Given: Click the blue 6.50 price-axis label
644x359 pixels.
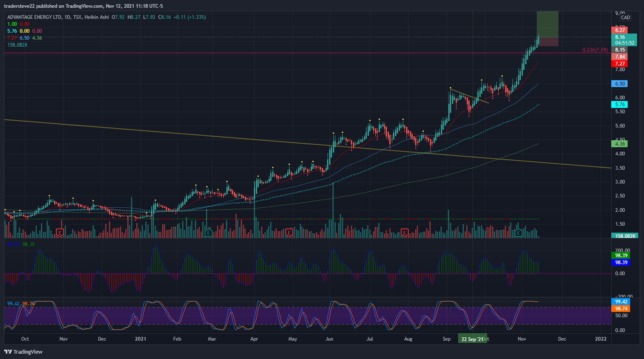Looking at the screenshot, I should (620, 84).
